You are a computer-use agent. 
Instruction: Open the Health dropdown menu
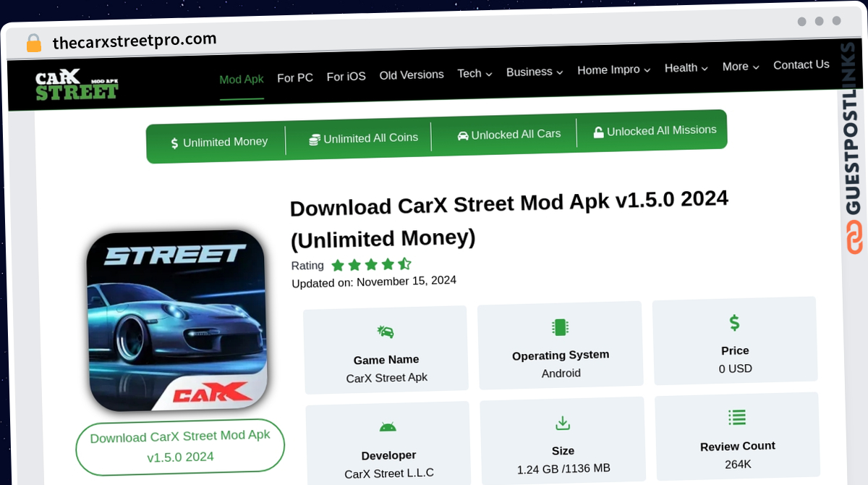[x=686, y=67]
